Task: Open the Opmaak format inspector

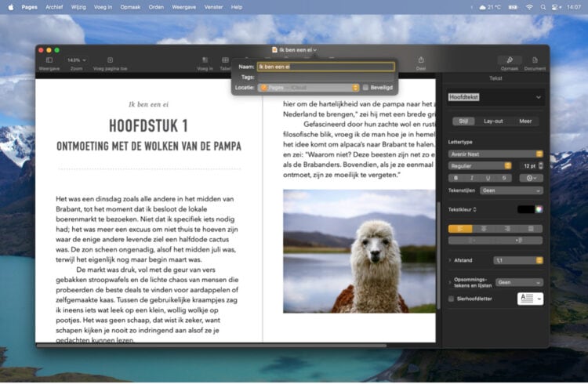Action: coord(510,60)
